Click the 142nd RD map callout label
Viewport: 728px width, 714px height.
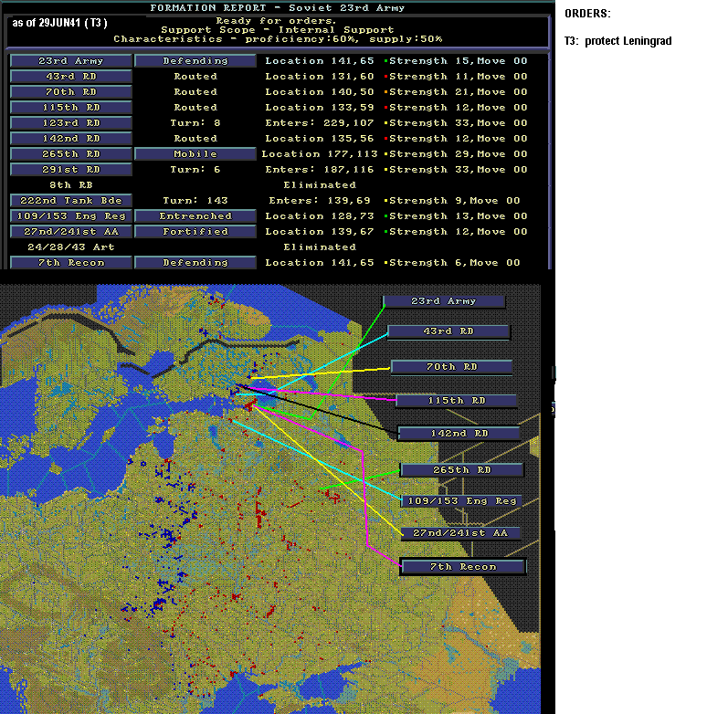(459, 434)
